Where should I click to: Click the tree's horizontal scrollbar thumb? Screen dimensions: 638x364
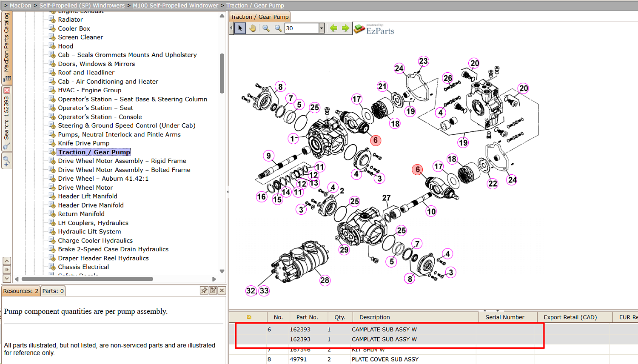click(x=87, y=279)
